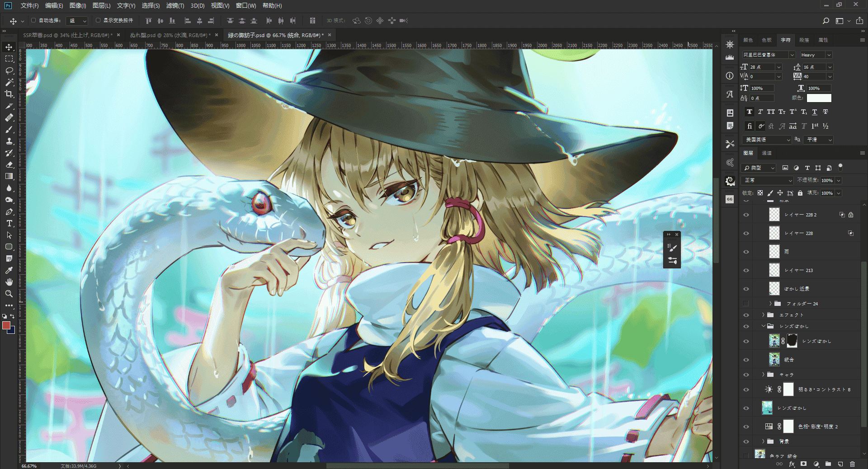Hide the 統合 layer
The width and height of the screenshot is (868, 469).
(746, 360)
